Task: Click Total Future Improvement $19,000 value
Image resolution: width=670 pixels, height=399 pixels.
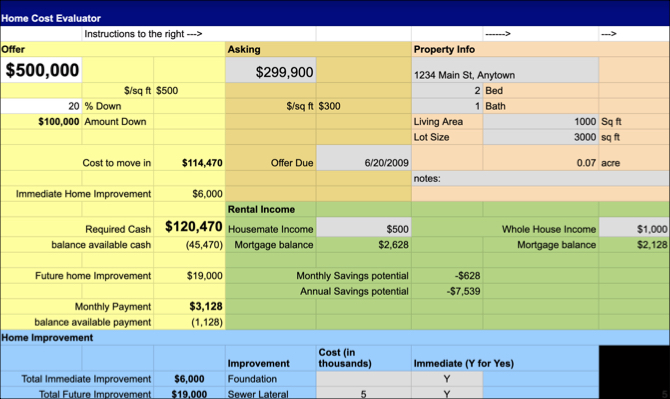Action: [189, 393]
